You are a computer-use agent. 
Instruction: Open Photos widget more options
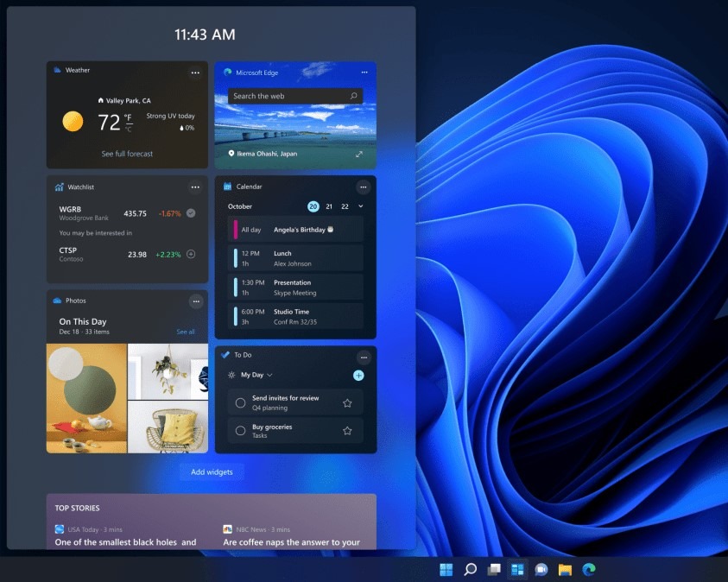tap(196, 301)
